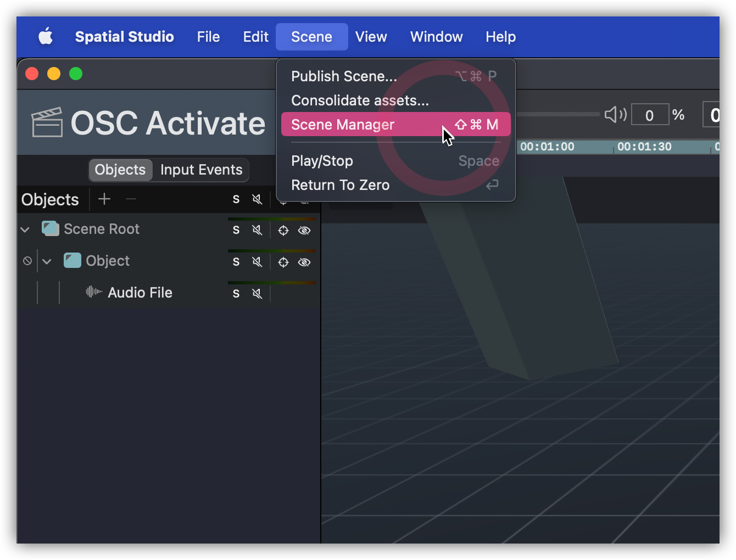Viewport: 736px width, 560px height.
Task: Select Scene Manager menu item
Action: 395,125
